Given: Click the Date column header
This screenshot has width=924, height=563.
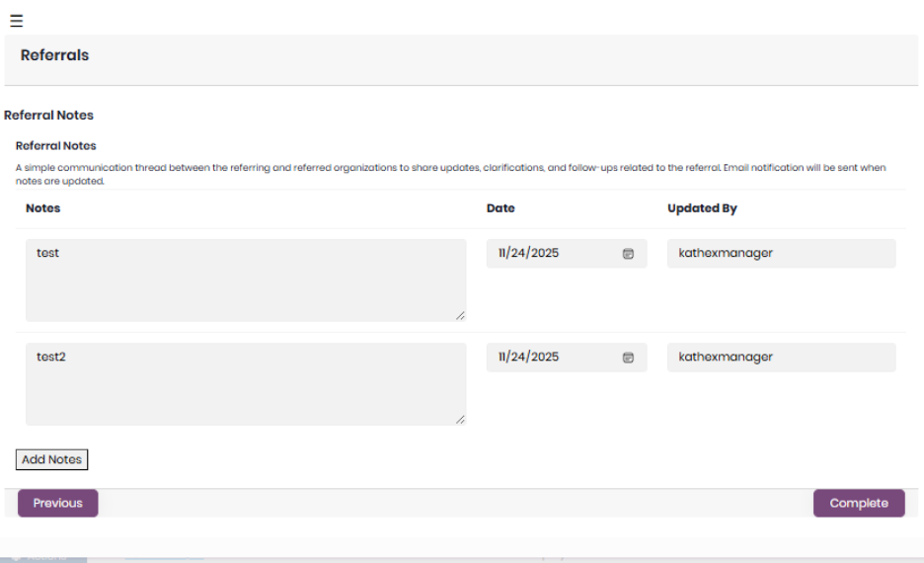Looking at the screenshot, I should pyautogui.click(x=500, y=208).
